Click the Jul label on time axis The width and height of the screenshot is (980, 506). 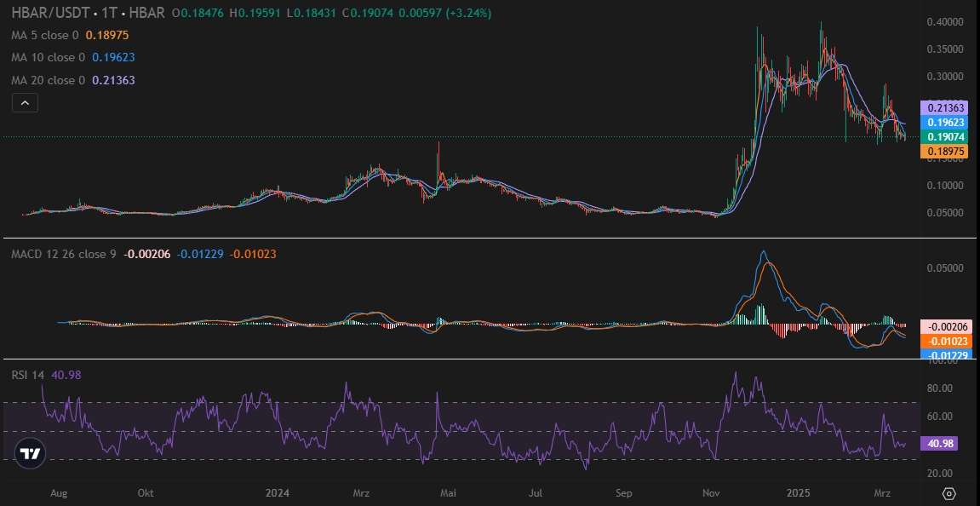536,493
